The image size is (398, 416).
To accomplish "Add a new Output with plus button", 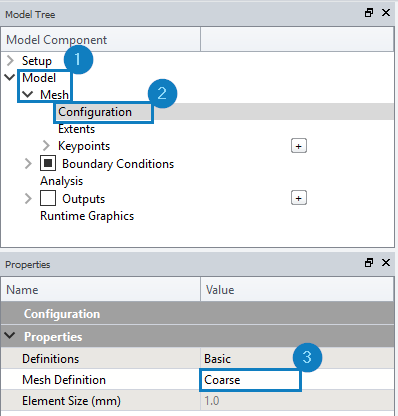I will (299, 198).
